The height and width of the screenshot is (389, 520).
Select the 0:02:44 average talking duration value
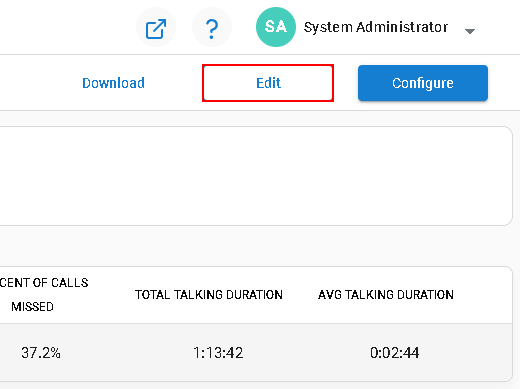[395, 353]
